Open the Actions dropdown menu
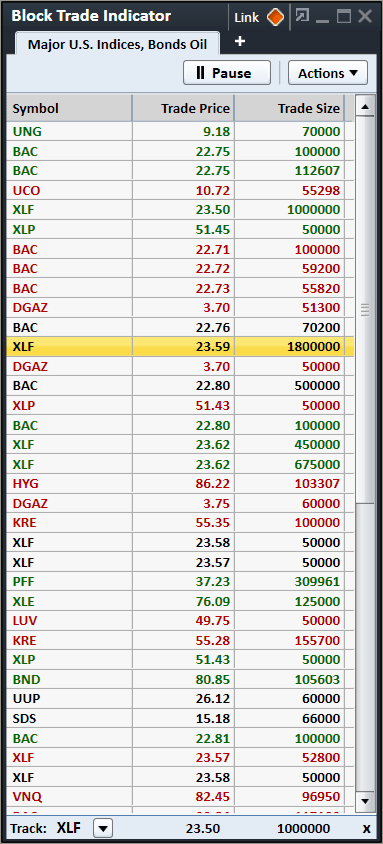383x844 pixels. 328,73
